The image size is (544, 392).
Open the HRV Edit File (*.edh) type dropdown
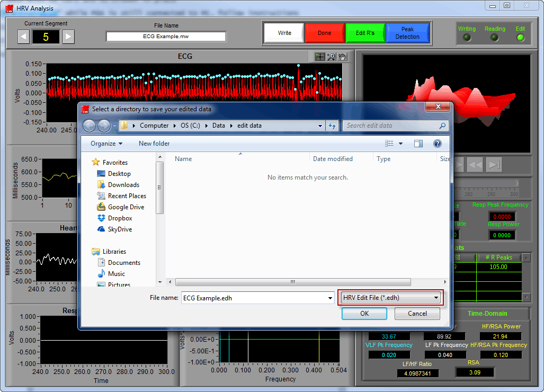point(390,298)
